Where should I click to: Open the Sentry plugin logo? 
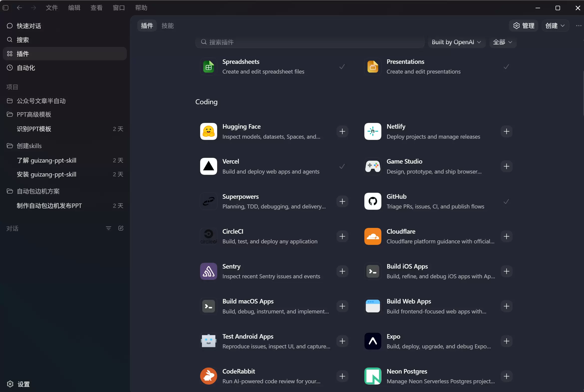click(208, 272)
